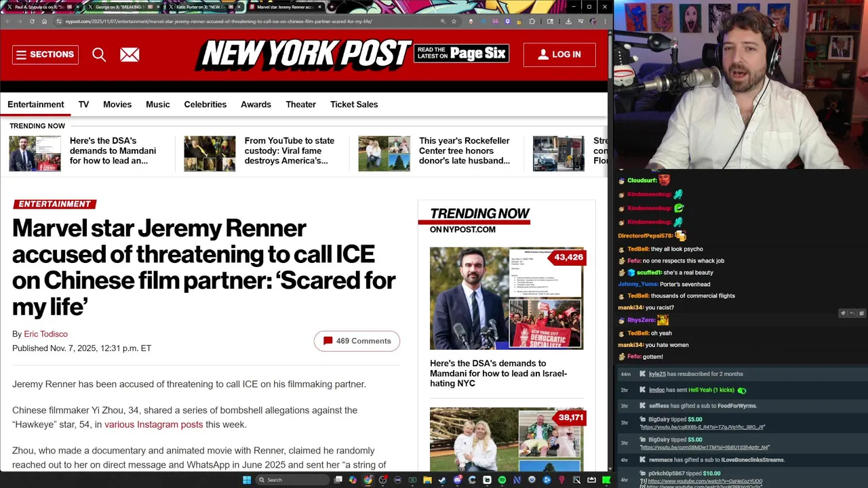The image size is (868, 488).
Task: Select the Movies nav tab
Action: (117, 104)
